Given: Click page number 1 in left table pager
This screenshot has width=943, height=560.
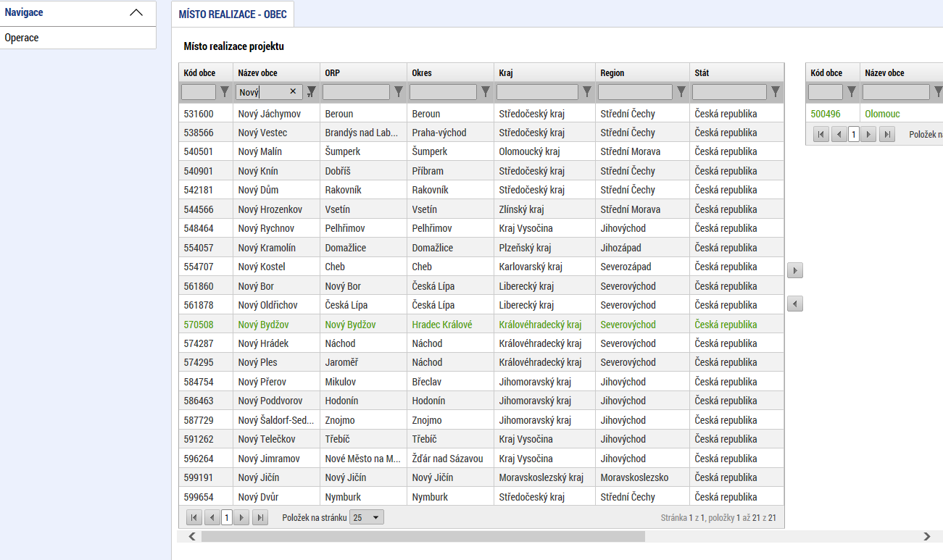Looking at the screenshot, I should point(227,517).
